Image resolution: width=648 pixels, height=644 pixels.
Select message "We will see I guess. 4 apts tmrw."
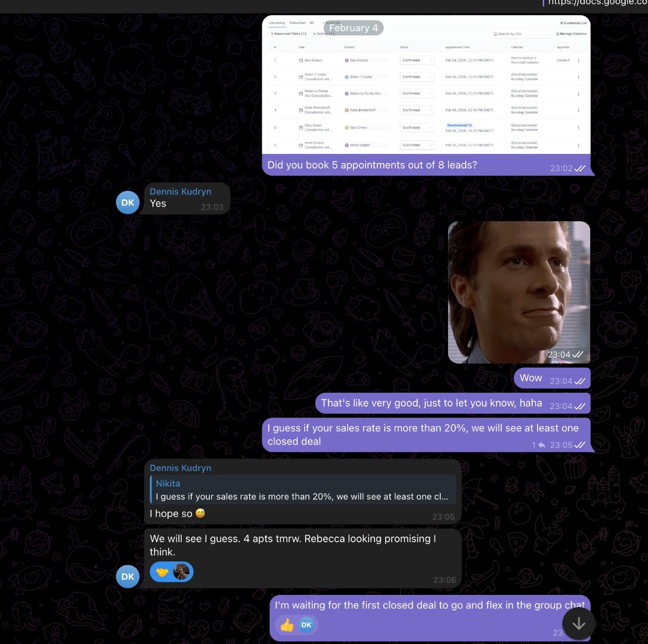click(x=293, y=545)
